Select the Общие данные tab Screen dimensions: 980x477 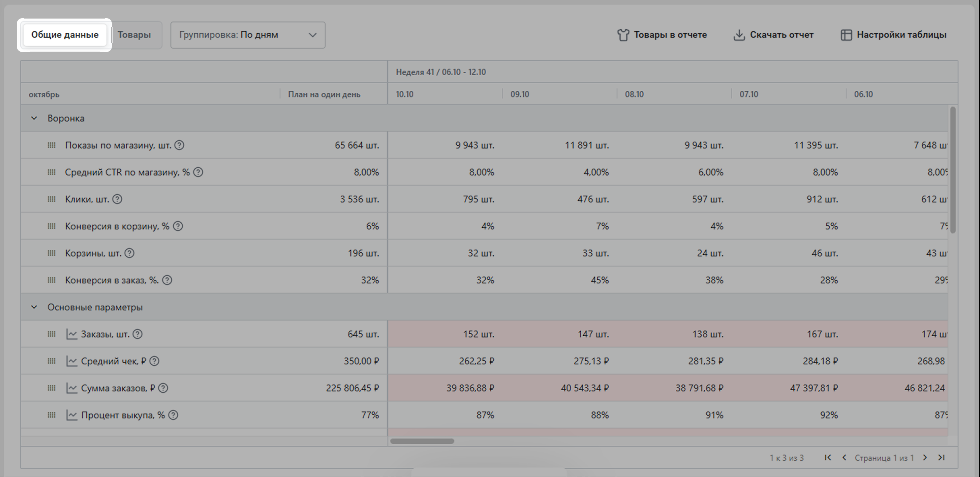point(65,35)
